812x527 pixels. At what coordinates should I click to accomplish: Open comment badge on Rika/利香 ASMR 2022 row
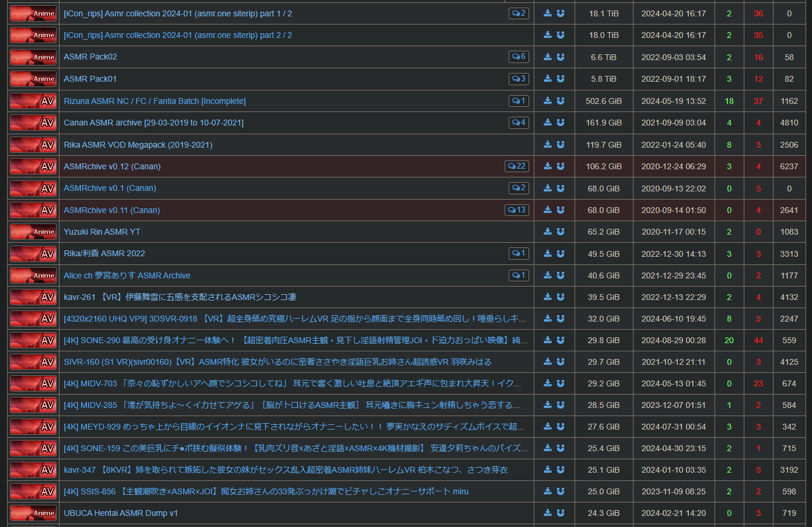pyautogui.click(x=519, y=253)
